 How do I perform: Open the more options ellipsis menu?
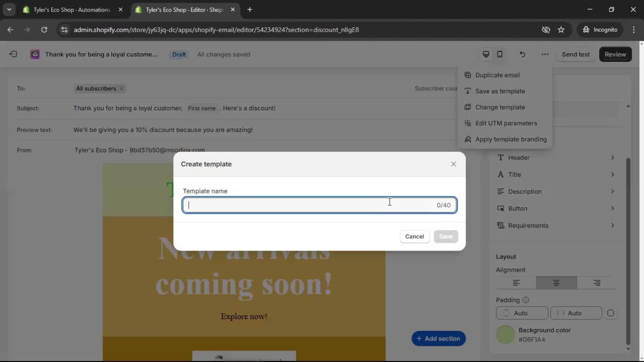click(x=545, y=54)
